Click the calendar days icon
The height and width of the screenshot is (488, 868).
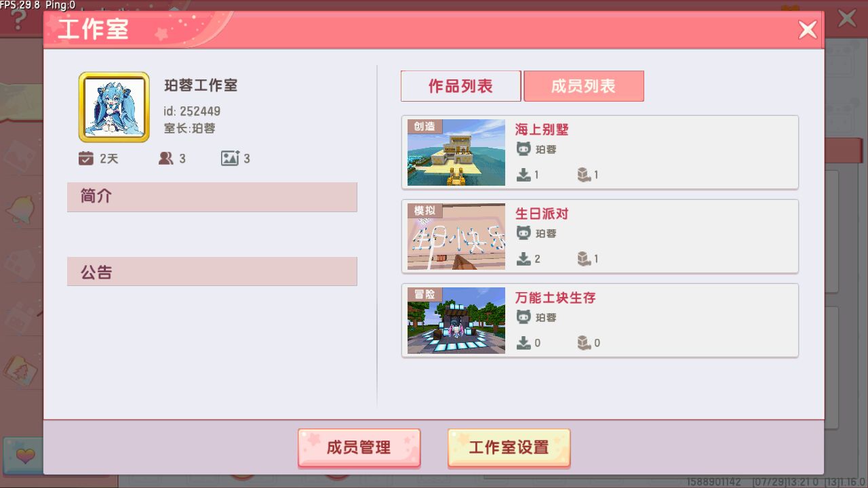pyautogui.click(x=85, y=159)
